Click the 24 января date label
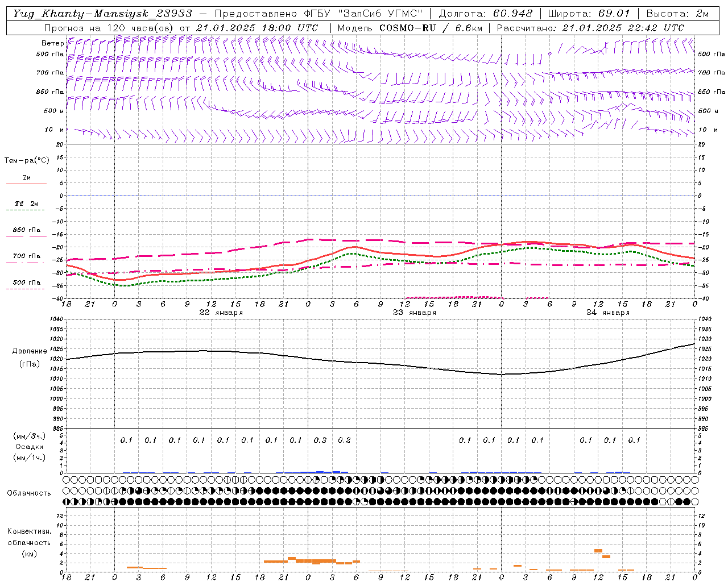The width and height of the screenshot is (728, 582). pos(608,313)
